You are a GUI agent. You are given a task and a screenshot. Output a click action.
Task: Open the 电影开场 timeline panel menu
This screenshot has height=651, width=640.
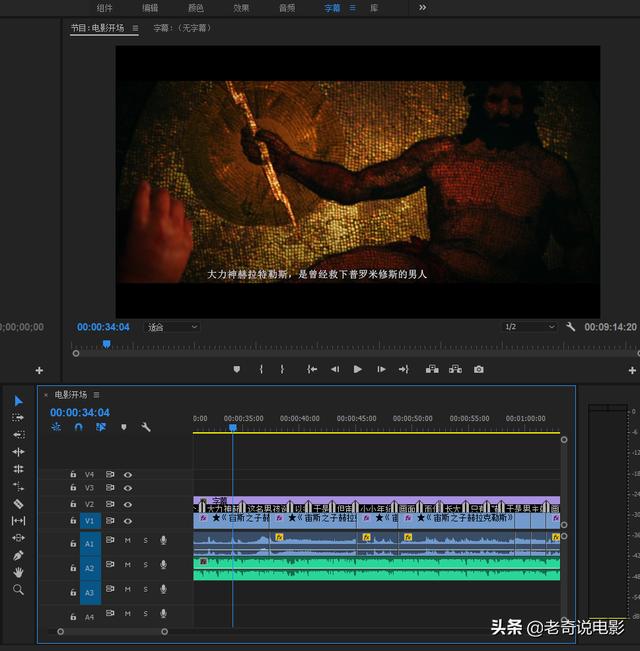[96, 395]
